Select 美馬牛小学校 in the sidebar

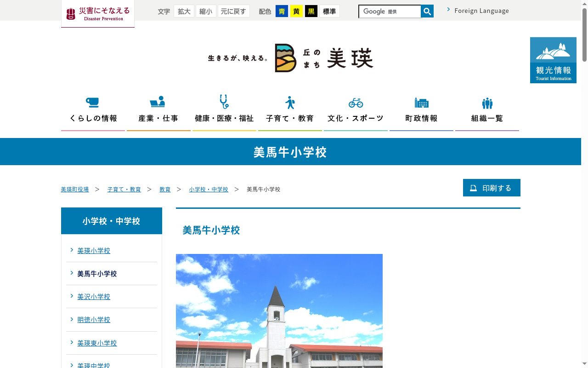pyautogui.click(x=97, y=274)
